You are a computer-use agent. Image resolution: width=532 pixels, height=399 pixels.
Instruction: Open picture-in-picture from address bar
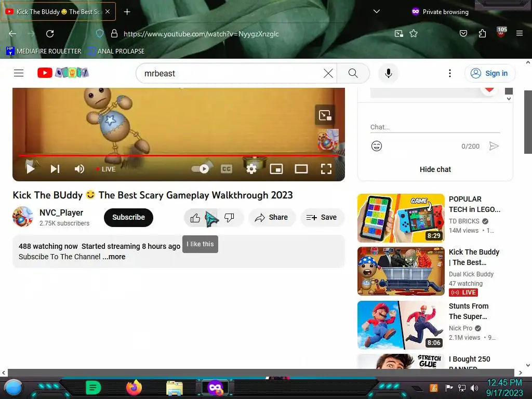coord(398,33)
